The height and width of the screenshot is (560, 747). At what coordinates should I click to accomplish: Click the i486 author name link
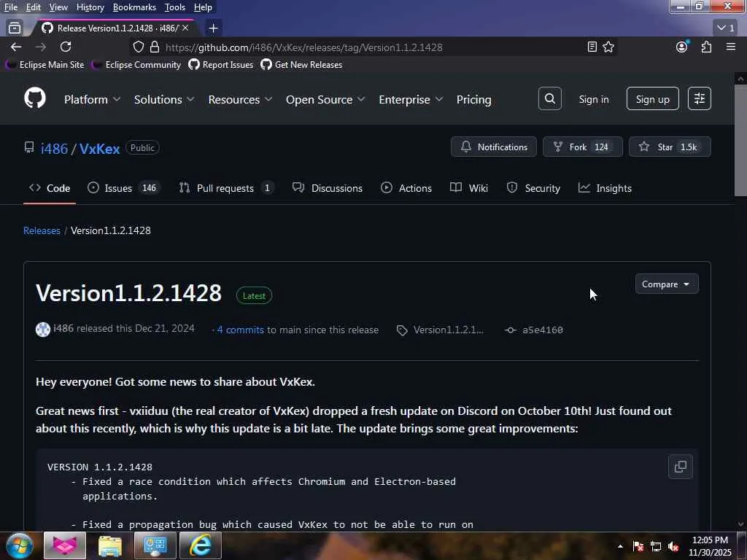click(63, 328)
